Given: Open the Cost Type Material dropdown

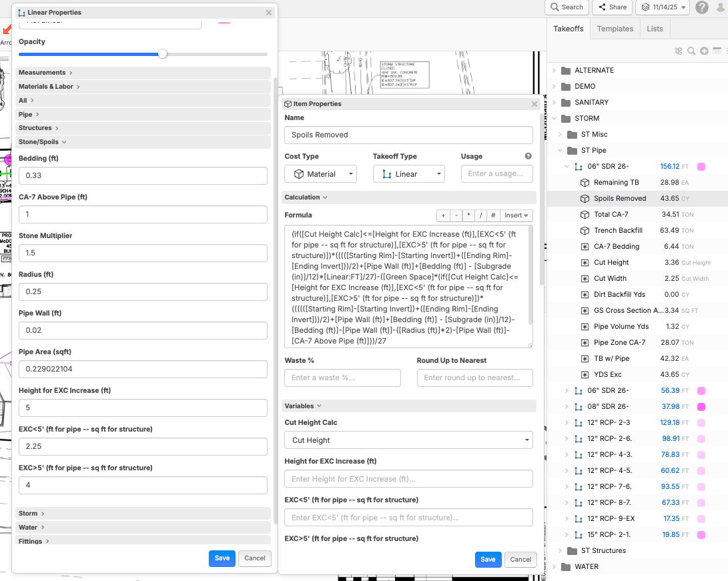Looking at the screenshot, I should (x=321, y=174).
